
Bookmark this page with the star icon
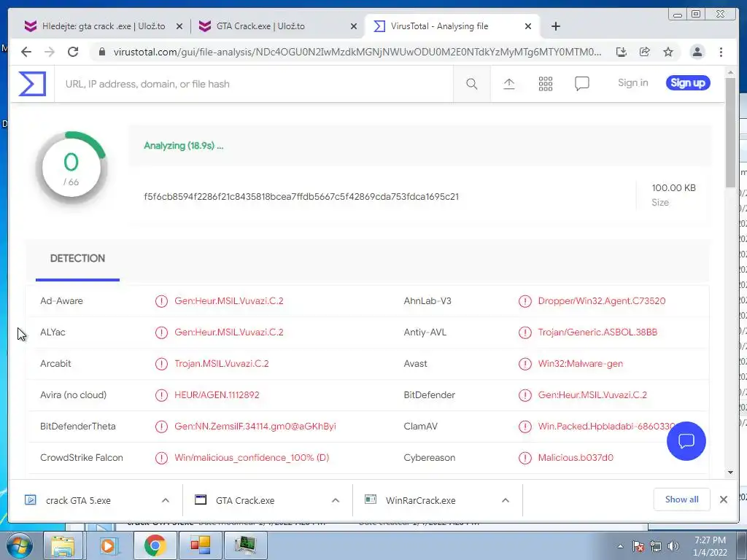pyautogui.click(x=668, y=52)
